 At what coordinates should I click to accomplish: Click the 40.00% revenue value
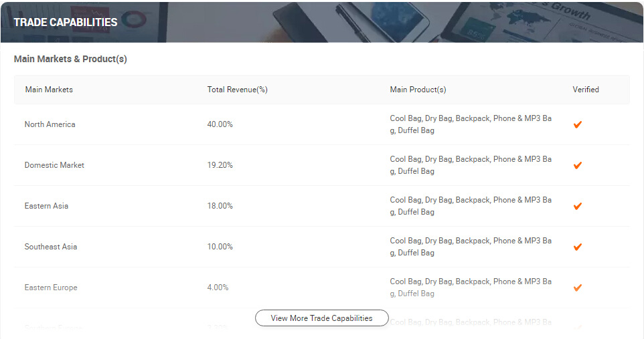(x=220, y=124)
